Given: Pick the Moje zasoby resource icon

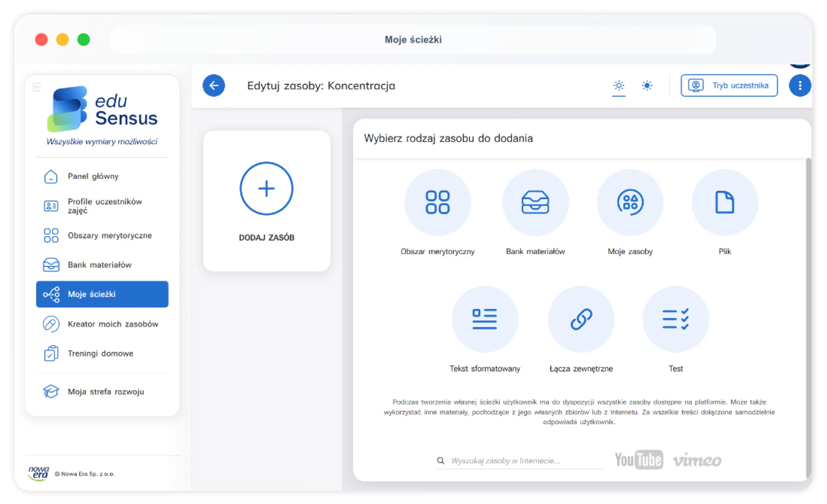Looking at the screenshot, I should [x=630, y=203].
